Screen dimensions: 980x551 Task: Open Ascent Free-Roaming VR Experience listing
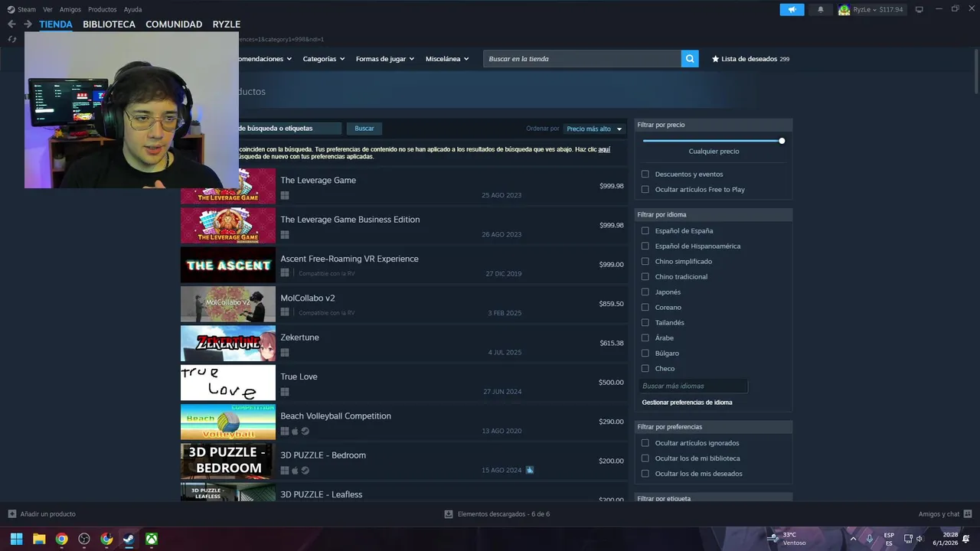click(x=403, y=265)
